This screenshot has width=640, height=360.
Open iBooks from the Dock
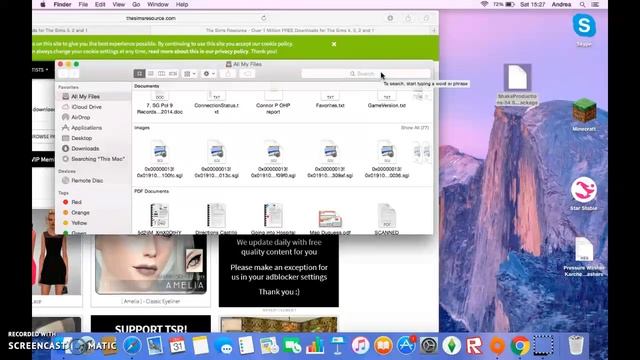point(383,346)
